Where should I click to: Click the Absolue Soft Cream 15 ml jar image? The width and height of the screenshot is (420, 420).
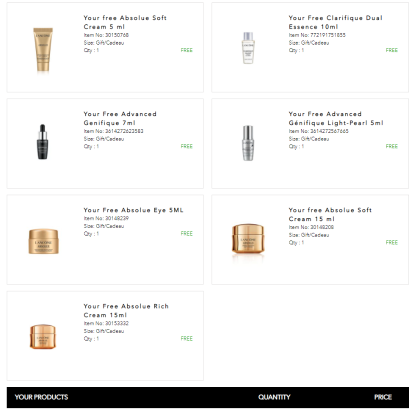click(x=248, y=239)
